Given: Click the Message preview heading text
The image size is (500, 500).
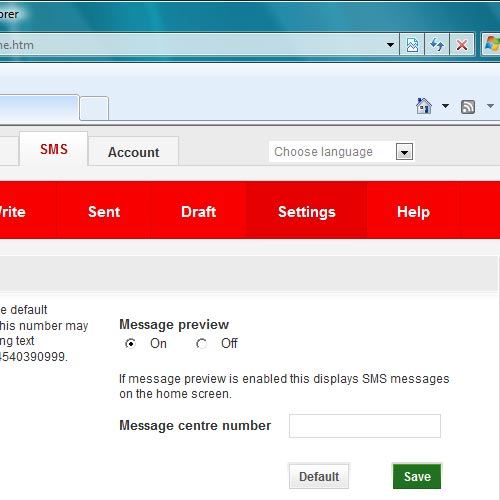Looking at the screenshot, I should (174, 324).
